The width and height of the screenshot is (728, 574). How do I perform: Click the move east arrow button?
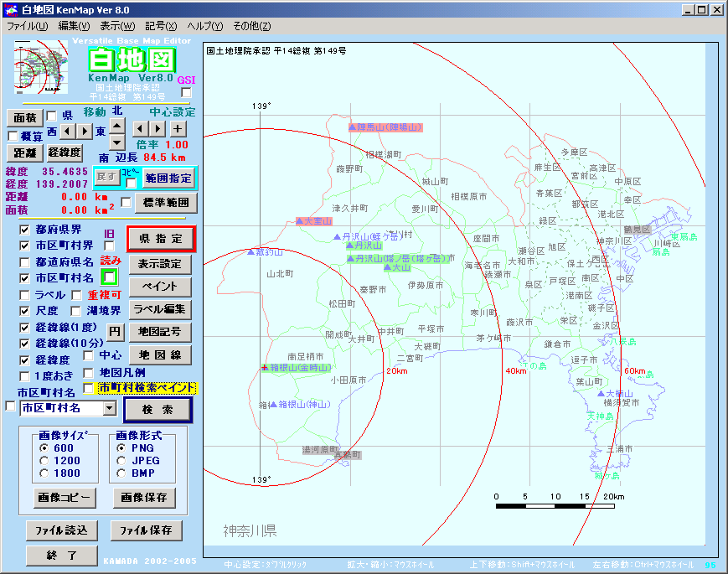[85, 132]
